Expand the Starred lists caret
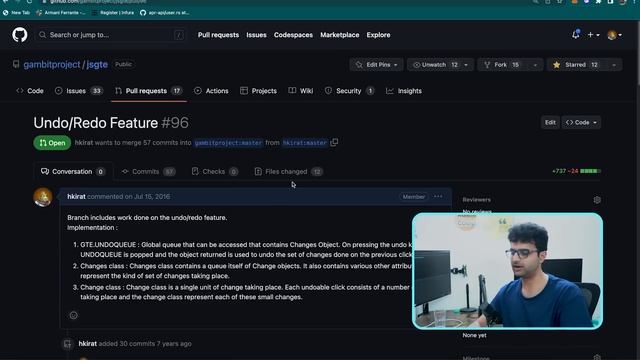The height and width of the screenshot is (360, 640). pyautogui.click(x=614, y=65)
